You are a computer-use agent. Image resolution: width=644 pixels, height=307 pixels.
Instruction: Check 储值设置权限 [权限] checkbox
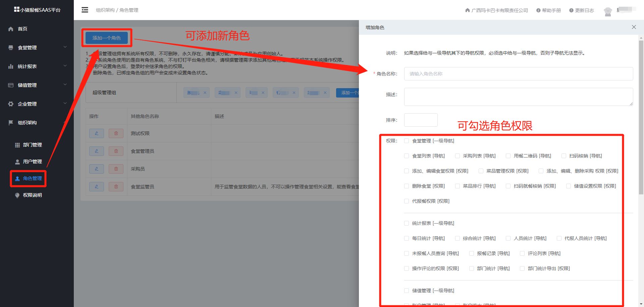pyautogui.click(x=569, y=186)
